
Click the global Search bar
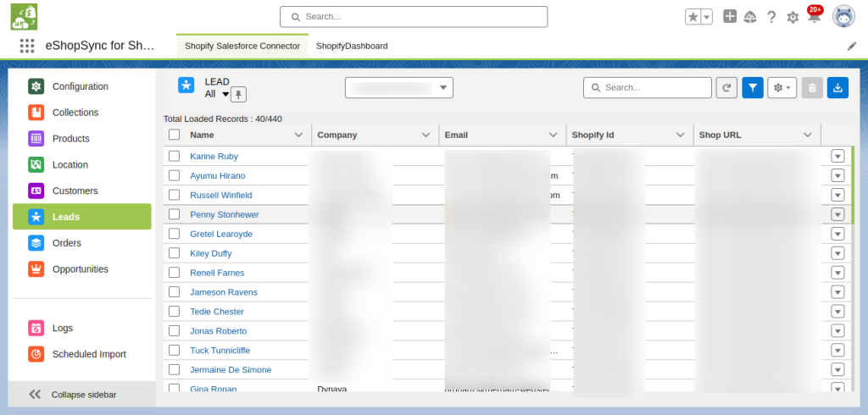(414, 17)
